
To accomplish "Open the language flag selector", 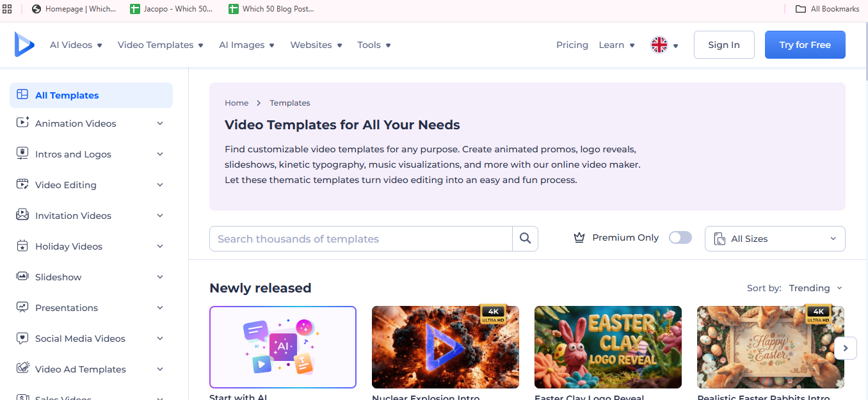I will (x=664, y=45).
